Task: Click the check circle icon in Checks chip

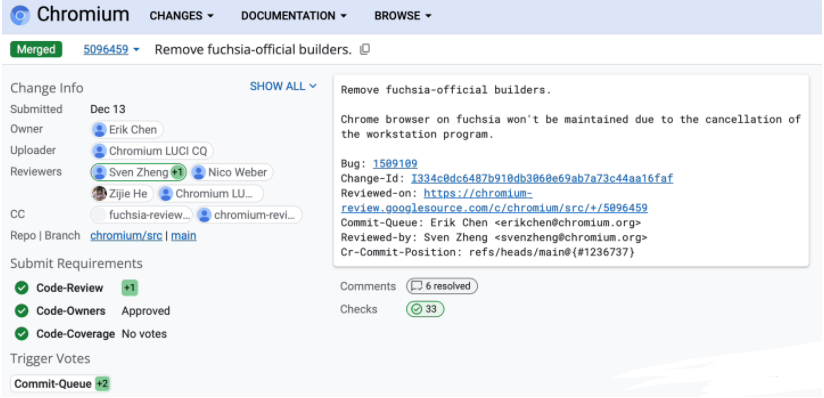Action: tap(417, 309)
